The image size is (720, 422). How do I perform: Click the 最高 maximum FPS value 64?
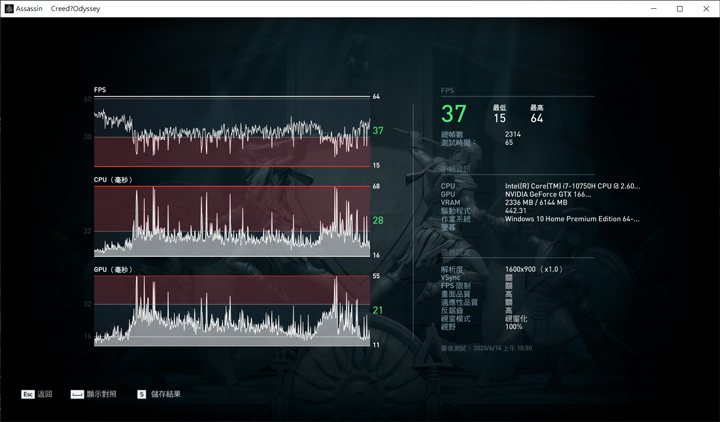(537, 118)
